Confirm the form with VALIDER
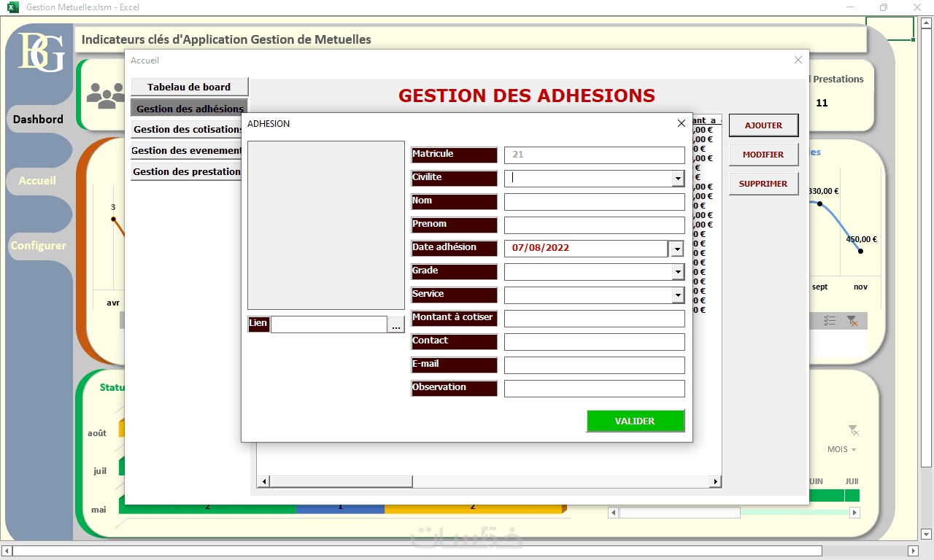The image size is (934, 560). tap(635, 421)
